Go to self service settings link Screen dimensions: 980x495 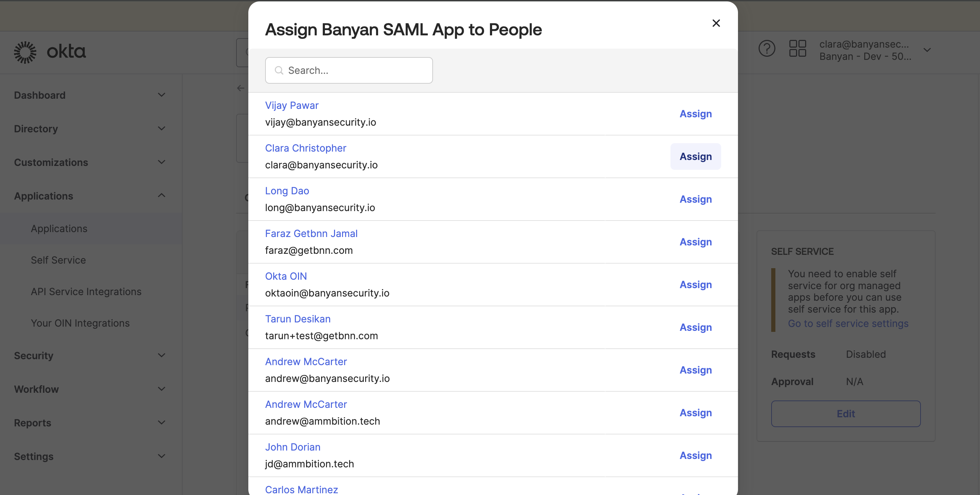(x=847, y=323)
